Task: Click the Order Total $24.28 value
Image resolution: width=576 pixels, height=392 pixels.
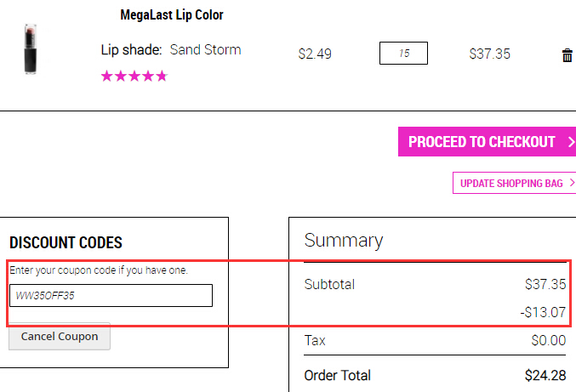Action: 545,376
